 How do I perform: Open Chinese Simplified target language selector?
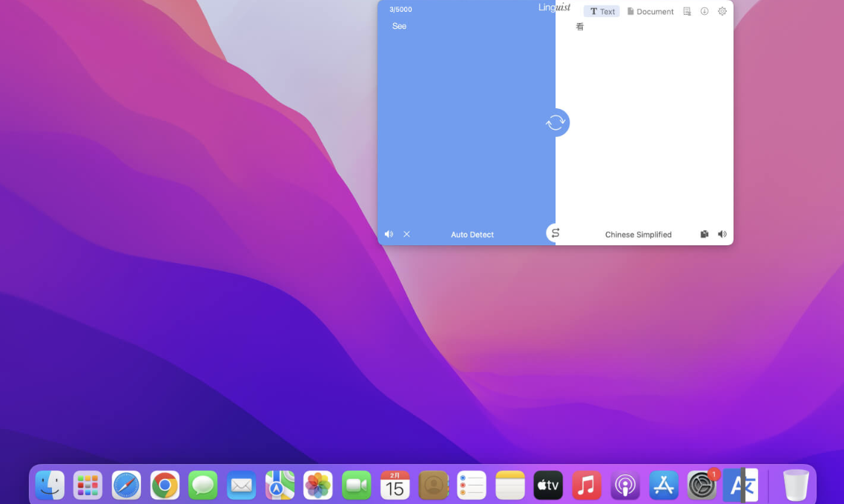click(x=638, y=234)
